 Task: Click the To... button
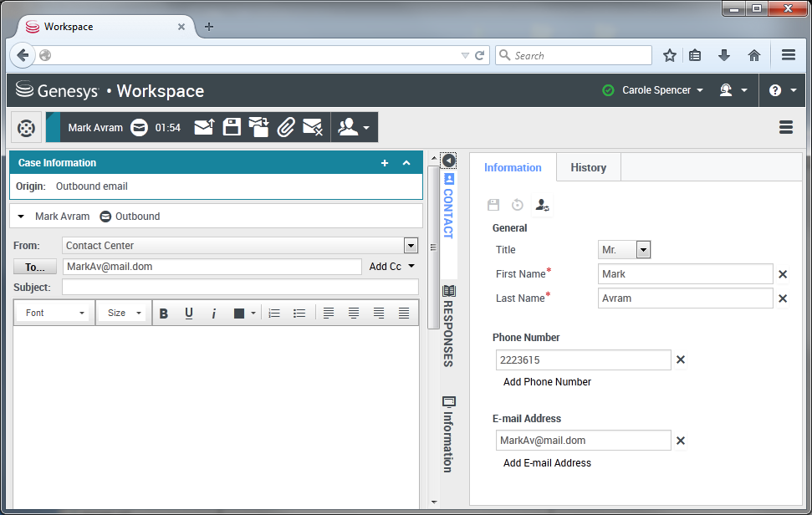[35, 267]
